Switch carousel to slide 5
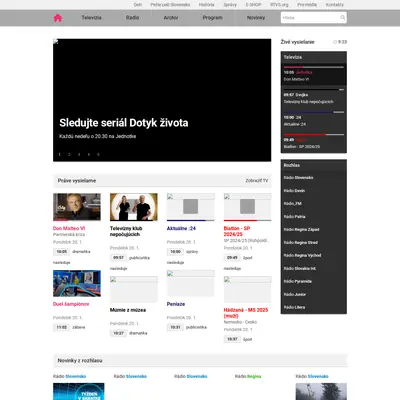 click(98, 154)
